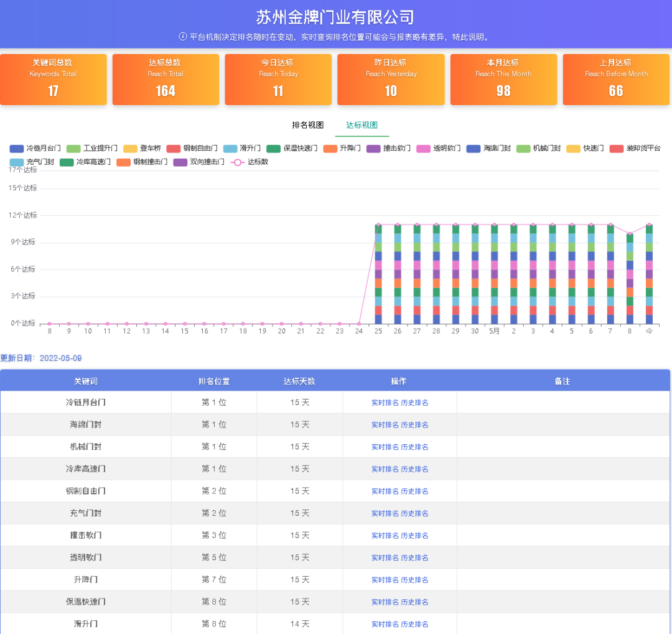This screenshot has height=634, width=672.
Task: Click 保温快速门 green legend swatch
Action: pos(273,148)
